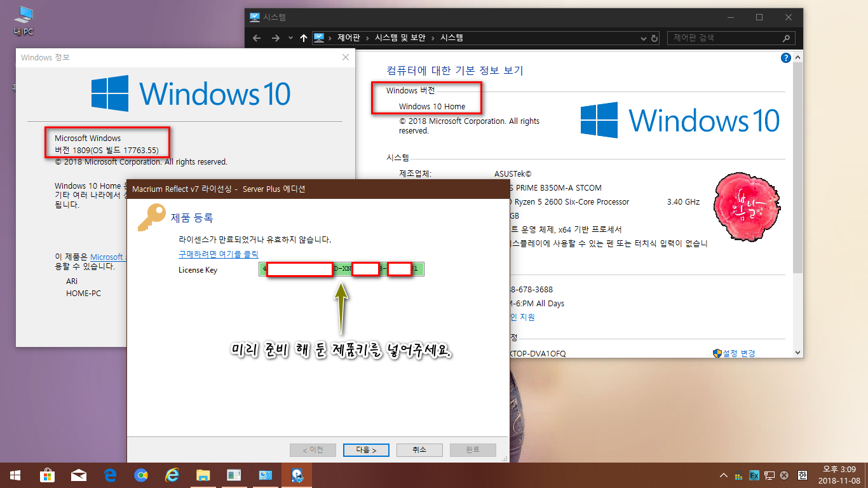Open the 구매하려면 여기를 클릭 link
The width and height of the screenshot is (868, 488).
(218, 254)
